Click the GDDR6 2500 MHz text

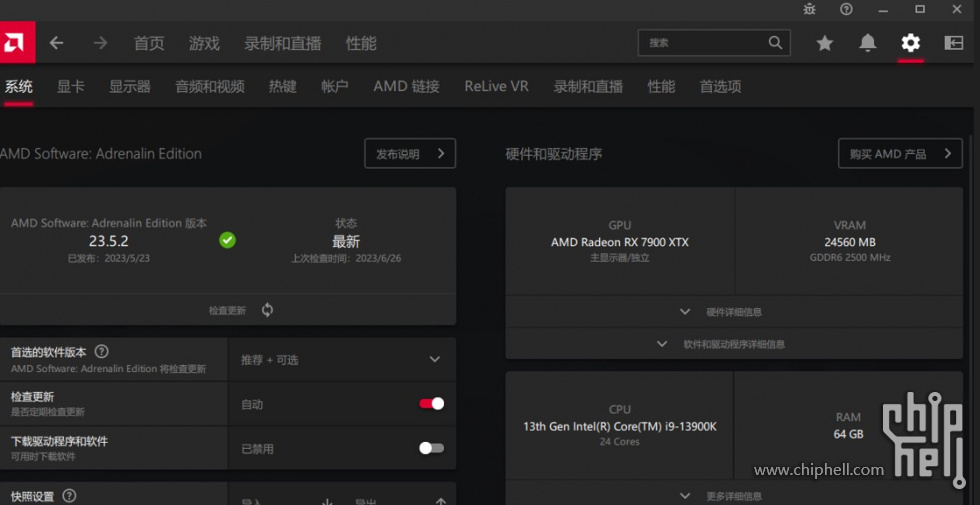point(850,258)
